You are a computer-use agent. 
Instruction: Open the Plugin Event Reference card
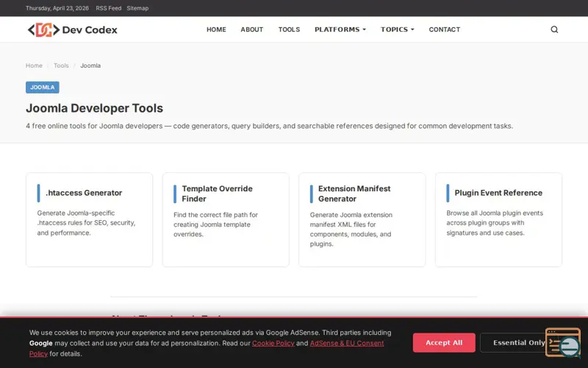coord(499,219)
